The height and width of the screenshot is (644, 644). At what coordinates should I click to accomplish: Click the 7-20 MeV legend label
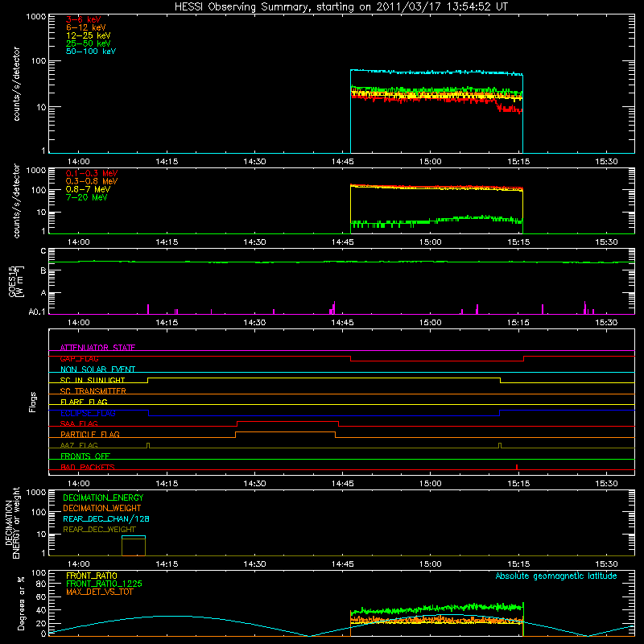click(86, 197)
